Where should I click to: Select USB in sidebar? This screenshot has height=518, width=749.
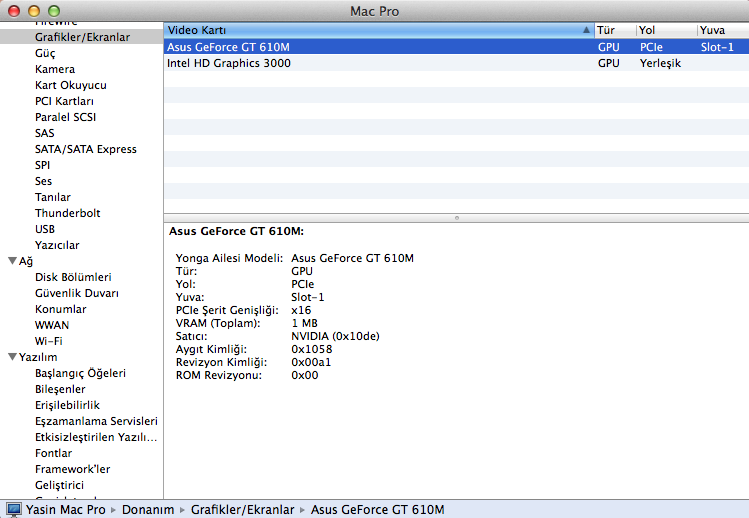(x=45, y=229)
